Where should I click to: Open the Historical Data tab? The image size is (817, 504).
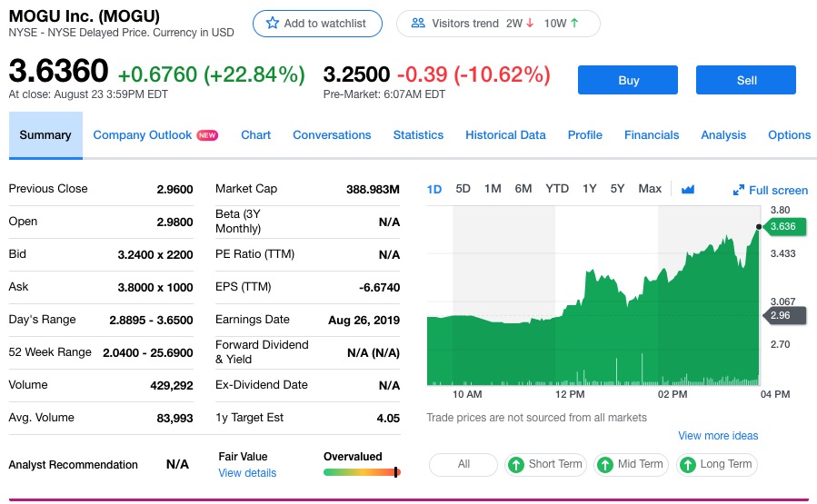pos(505,134)
